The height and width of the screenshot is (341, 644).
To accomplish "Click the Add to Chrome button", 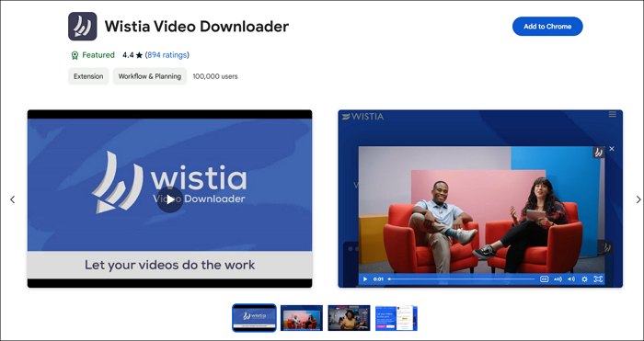I will coord(547,27).
